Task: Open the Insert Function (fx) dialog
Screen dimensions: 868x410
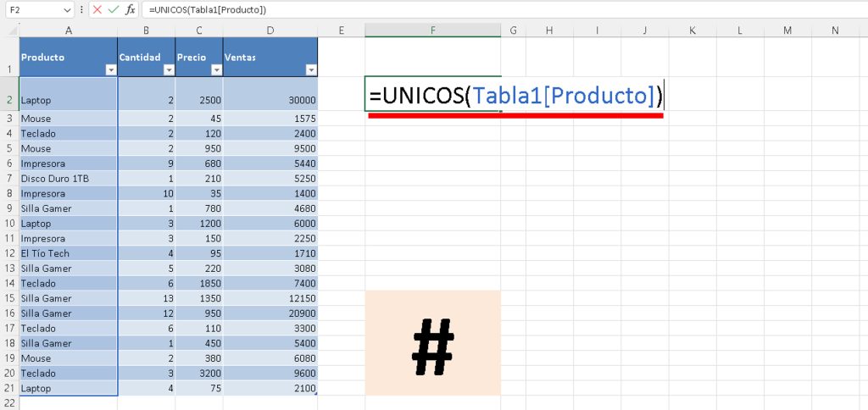Action: pos(130,9)
